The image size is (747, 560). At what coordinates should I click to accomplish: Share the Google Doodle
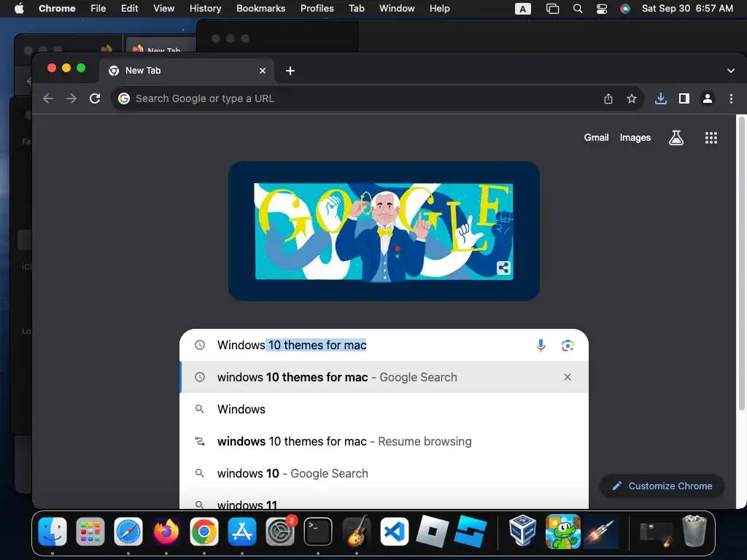[x=503, y=268]
